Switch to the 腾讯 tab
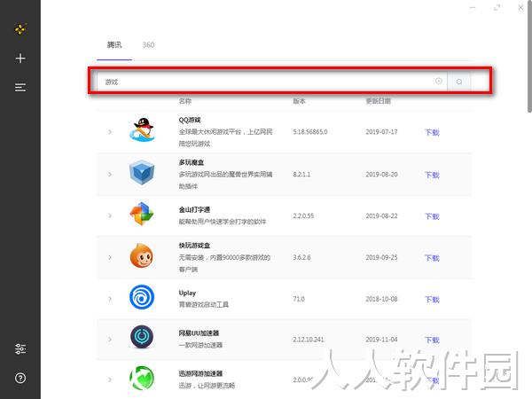Screen dimensions: 532x399 (114, 45)
